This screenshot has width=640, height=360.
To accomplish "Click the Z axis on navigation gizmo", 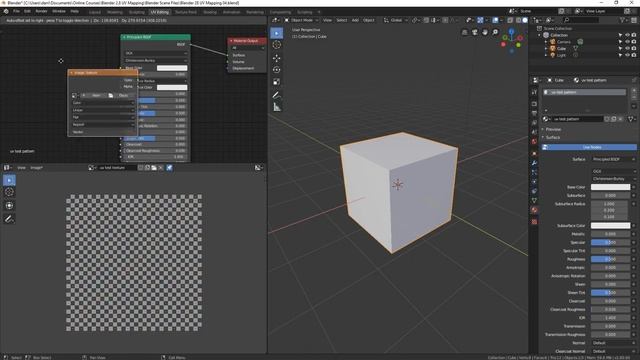I will [x=511, y=31].
